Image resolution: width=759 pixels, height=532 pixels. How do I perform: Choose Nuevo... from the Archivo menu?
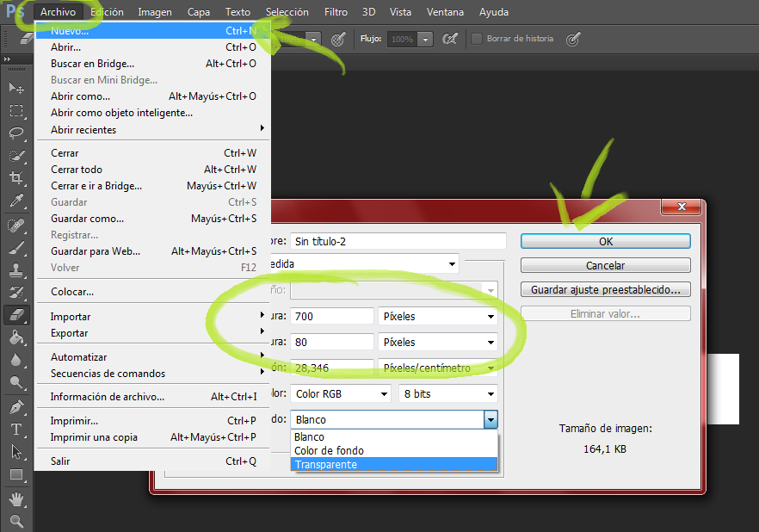(153, 30)
